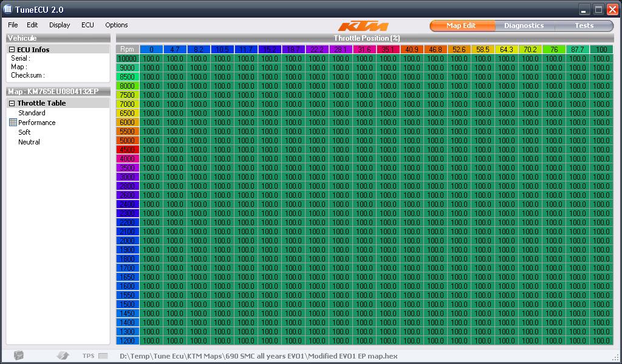Select the 4500 Rpm row header
The width and height of the screenshot is (622, 364).
click(128, 150)
